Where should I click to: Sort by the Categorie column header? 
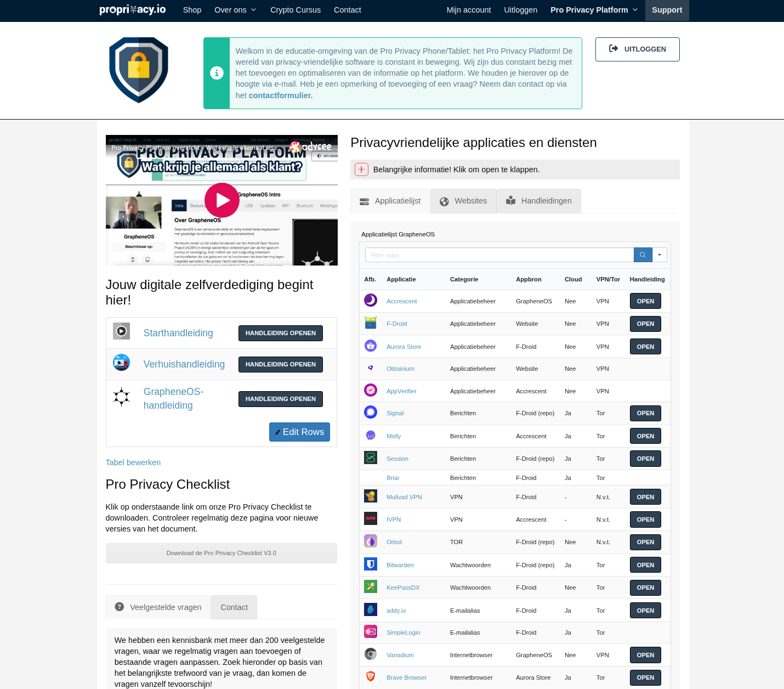click(464, 279)
